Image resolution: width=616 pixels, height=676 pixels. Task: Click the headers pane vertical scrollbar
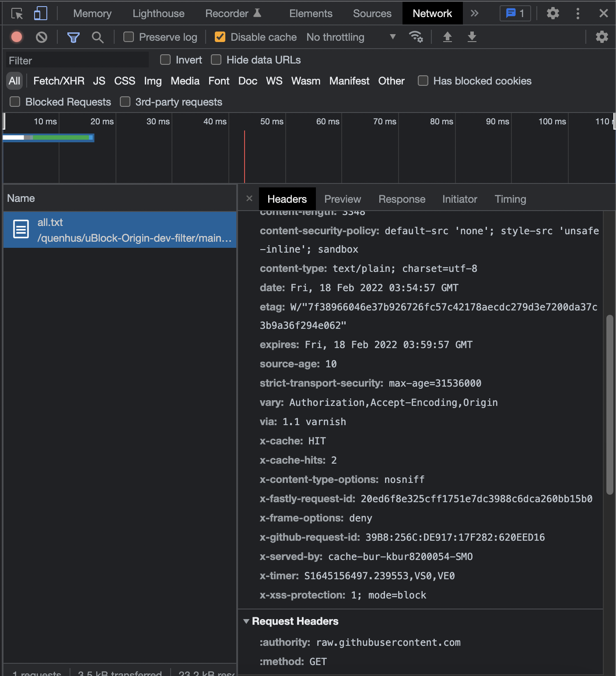(x=609, y=405)
